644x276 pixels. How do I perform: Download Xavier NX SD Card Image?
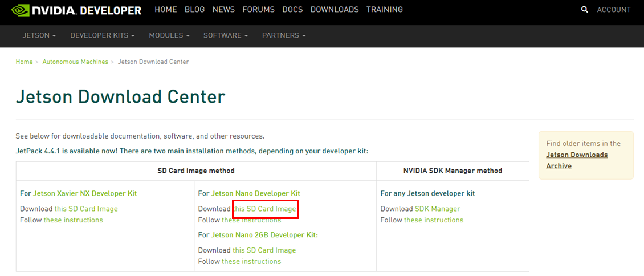tap(86, 209)
